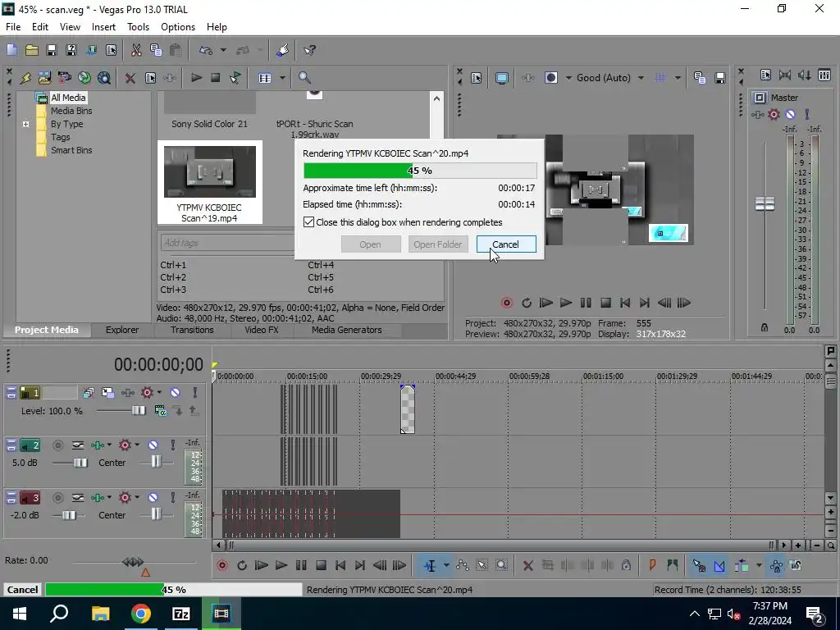Click the Import Media icon in Project Media

point(45,78)
